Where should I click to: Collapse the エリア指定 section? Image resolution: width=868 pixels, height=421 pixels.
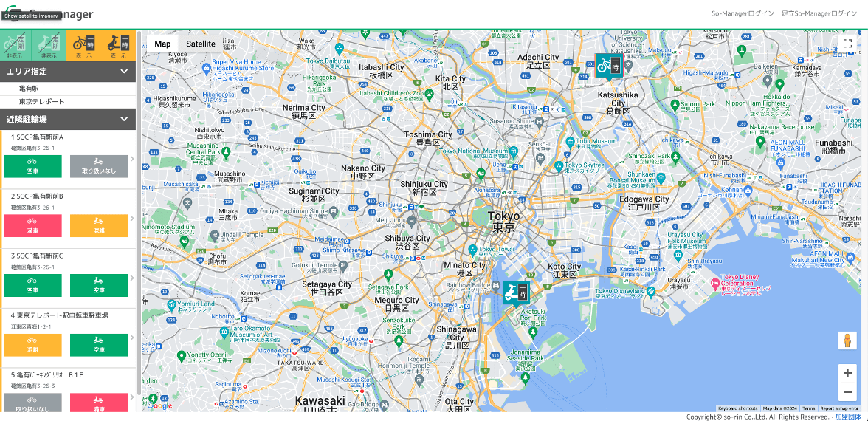pos(124,72)
